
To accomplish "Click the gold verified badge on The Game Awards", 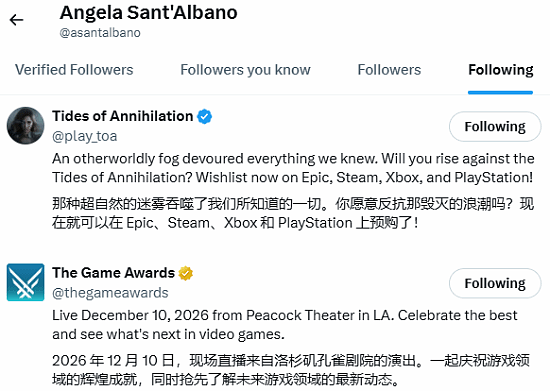I will (186, 273).
